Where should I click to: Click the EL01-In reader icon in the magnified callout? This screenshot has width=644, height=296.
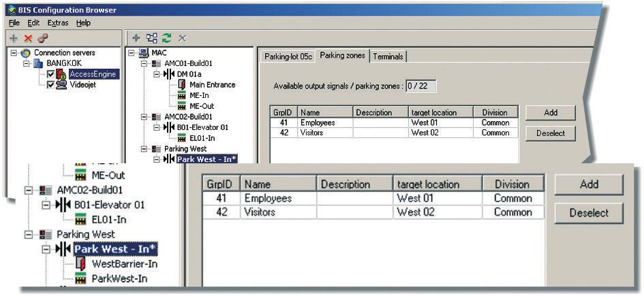[81, 220]
